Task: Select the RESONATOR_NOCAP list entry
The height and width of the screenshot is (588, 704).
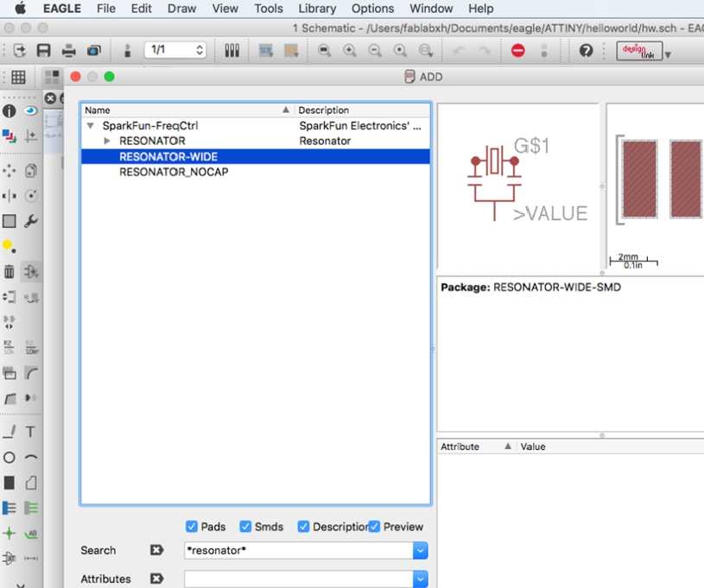Action: point(174,172)
